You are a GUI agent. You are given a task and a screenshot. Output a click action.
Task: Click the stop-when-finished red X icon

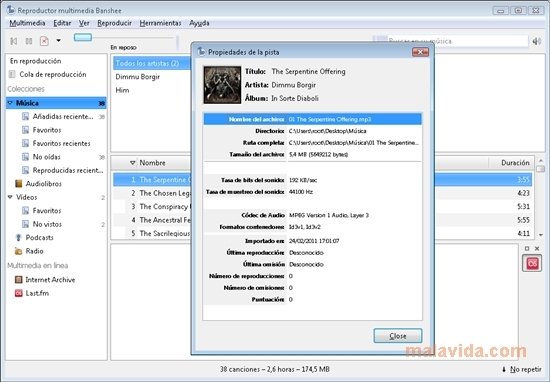coord(44,41)
